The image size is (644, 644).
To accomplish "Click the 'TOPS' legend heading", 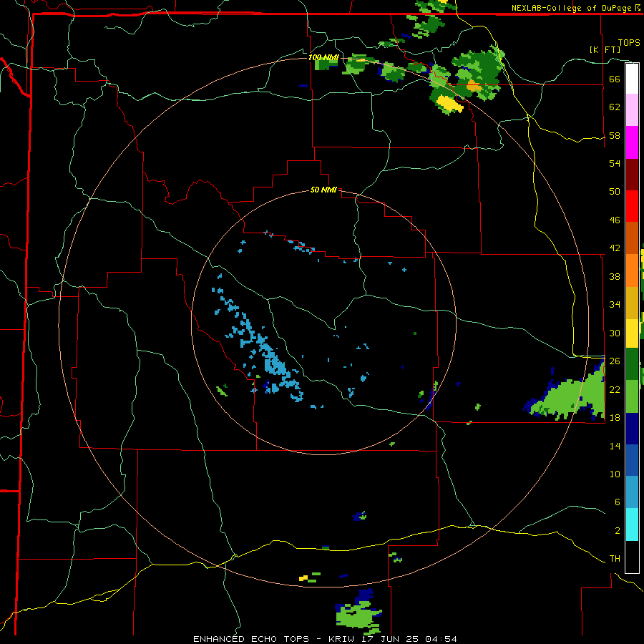I will [x=629, y=43].
